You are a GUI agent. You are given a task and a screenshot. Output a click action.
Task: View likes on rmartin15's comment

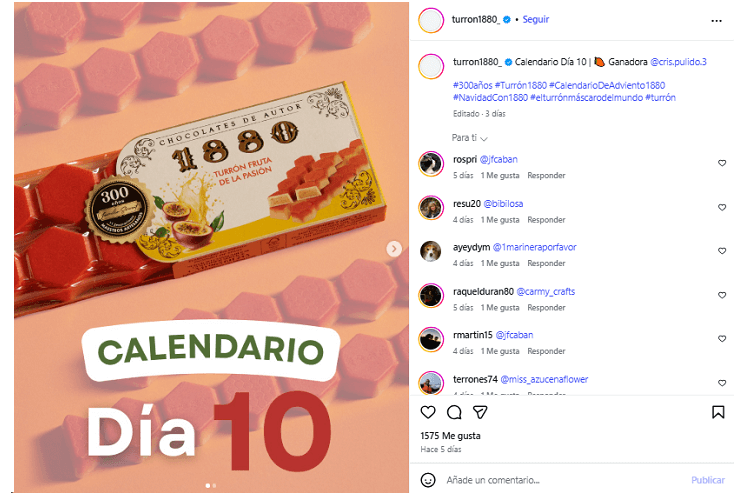(500, 351)
